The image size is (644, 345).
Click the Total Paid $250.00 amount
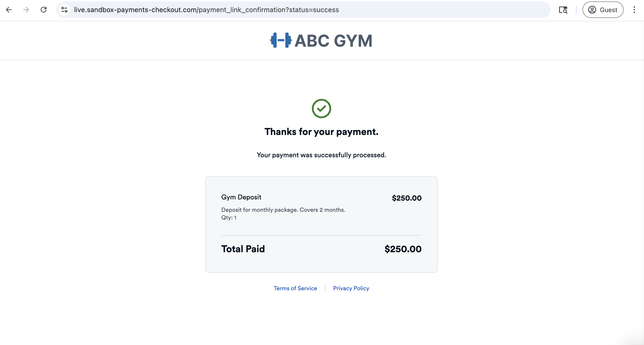point(403,249)
